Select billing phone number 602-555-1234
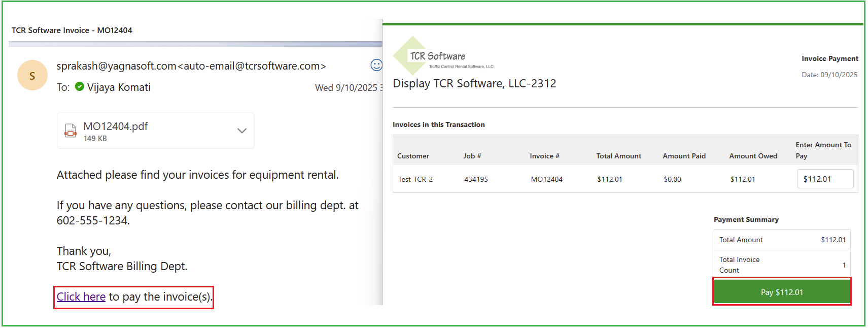 coord(93,220)
